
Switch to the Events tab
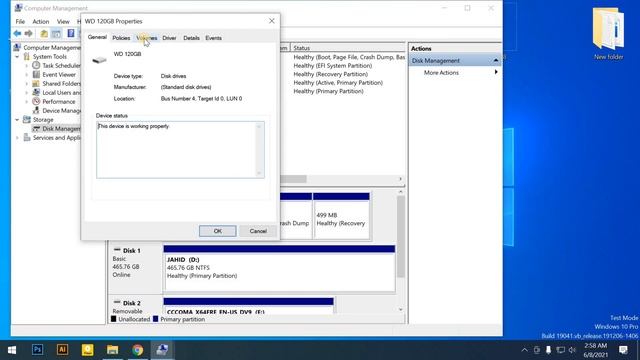tap(213, 38)
